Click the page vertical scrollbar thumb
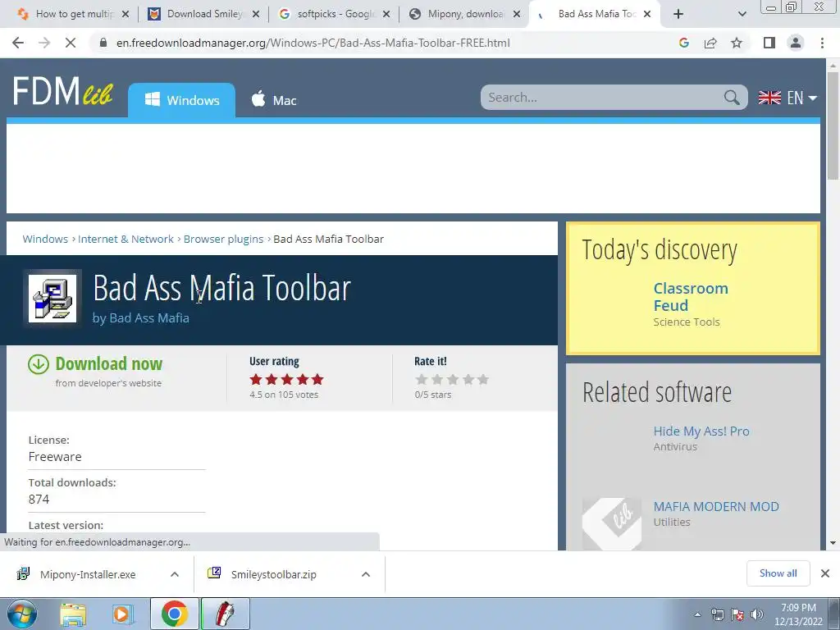Viewport: 840px width, 630px height. tap(833, 126)
